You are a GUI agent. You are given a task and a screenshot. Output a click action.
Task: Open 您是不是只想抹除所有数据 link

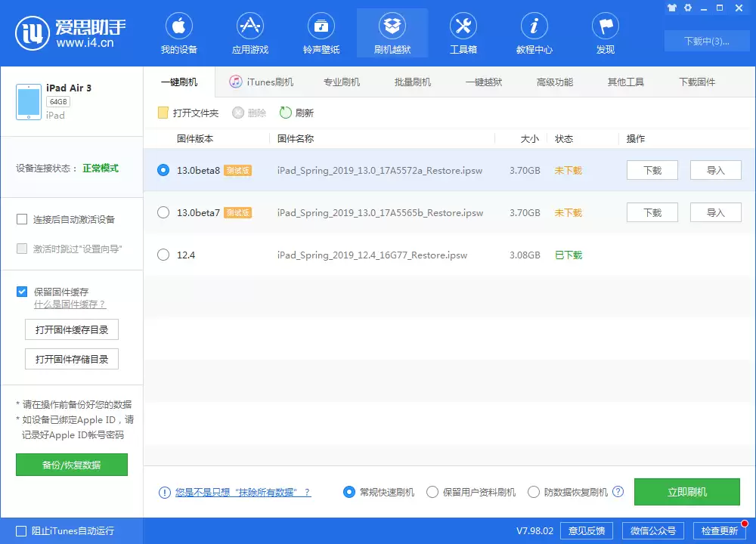[243, 493]
